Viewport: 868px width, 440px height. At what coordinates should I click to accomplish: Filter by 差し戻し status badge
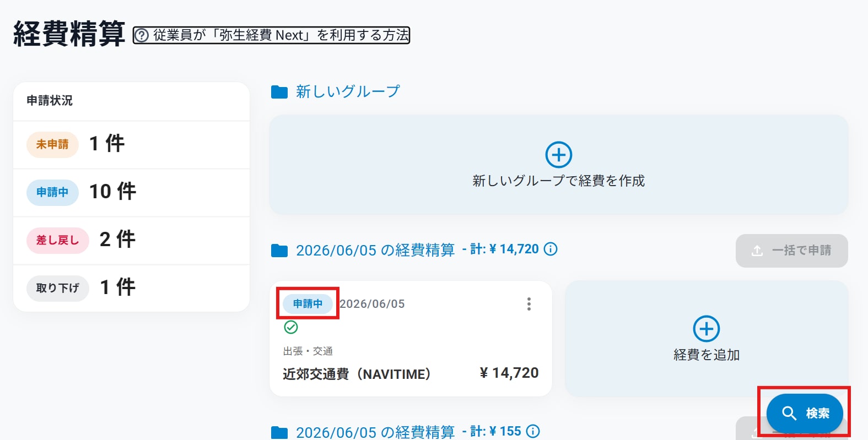click(x=57, y=240)
